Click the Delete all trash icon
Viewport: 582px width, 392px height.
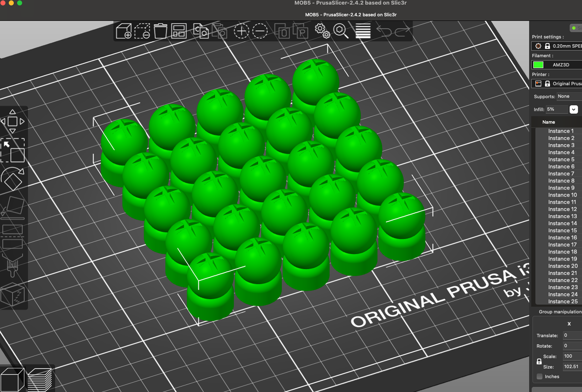(160, 31)
